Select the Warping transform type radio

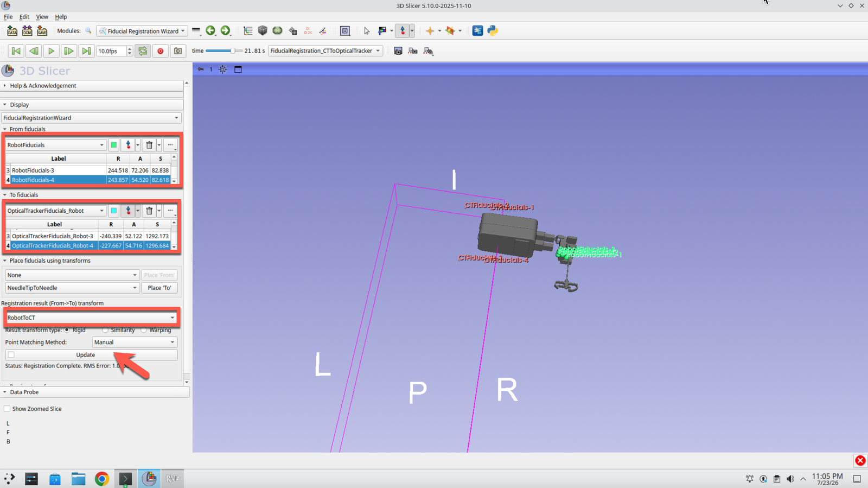point(144,329)
